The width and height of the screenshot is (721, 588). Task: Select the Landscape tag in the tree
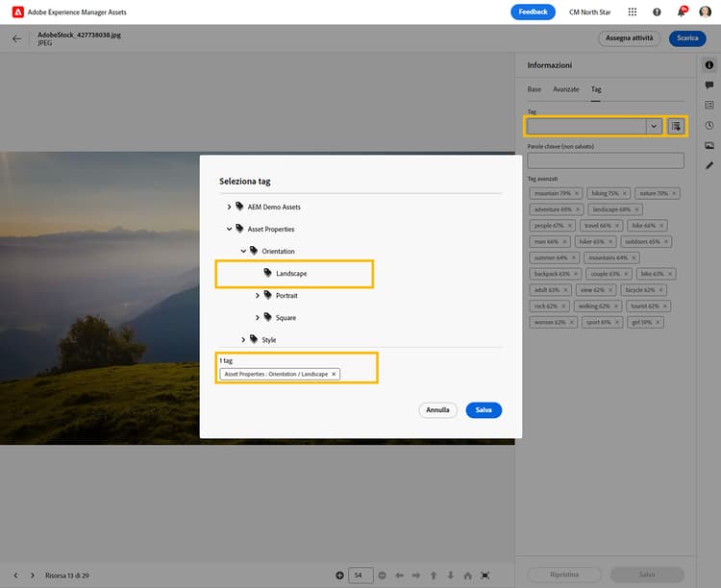pyautogui.click(x=291, y=274)
